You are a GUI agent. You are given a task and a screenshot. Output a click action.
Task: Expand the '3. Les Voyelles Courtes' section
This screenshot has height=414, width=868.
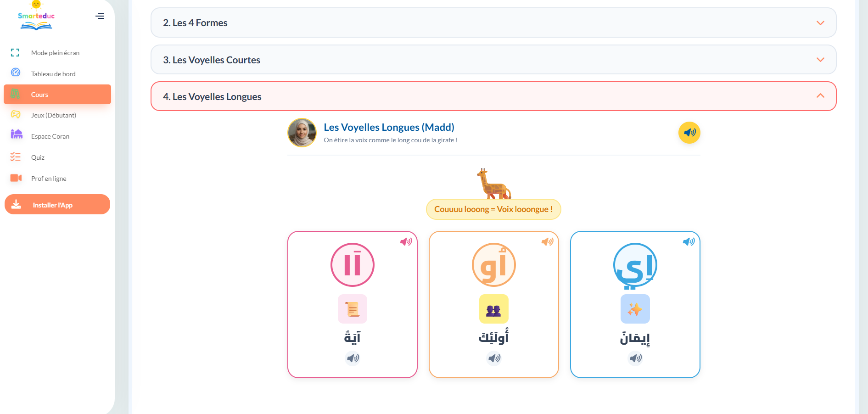pos(493,60)
